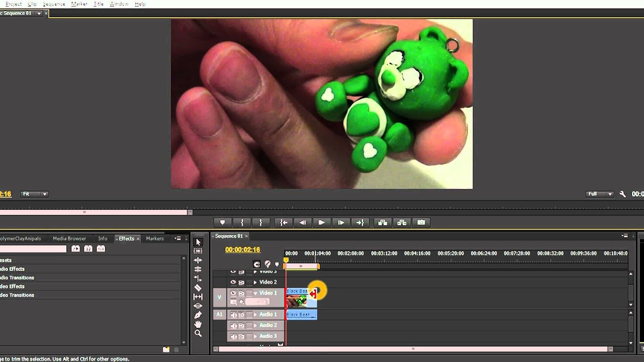The image size is (644, 362).
Task: Go to Out point button
Action: tap(360, 222)
